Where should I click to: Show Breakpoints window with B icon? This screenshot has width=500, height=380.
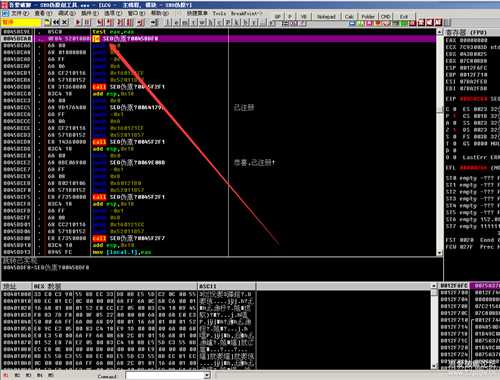pos(245,22)
